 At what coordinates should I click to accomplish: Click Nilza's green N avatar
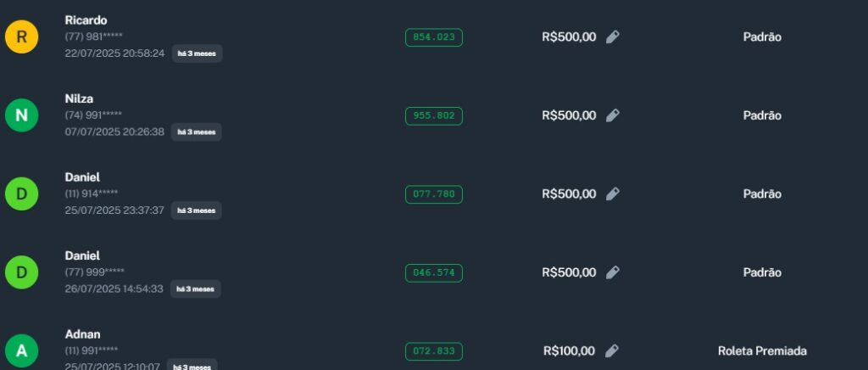[x=22, y=115]
